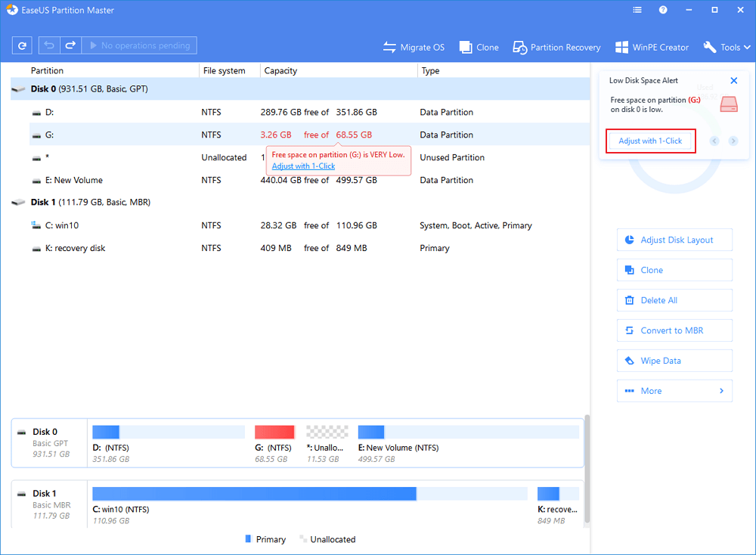Launch the Clone tool from the top toolbar
Screen dimensions: 756x555
click(x=479, y=47)
